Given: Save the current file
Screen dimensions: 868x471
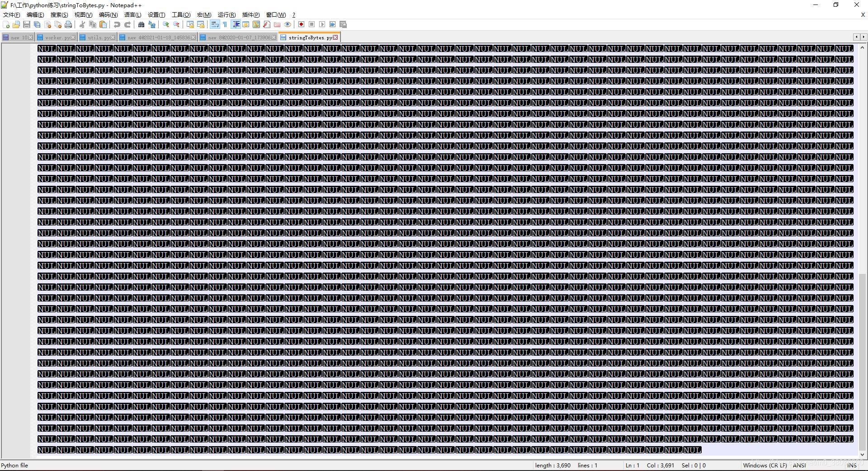Looking at the screenshot, I should coord(27,24).
